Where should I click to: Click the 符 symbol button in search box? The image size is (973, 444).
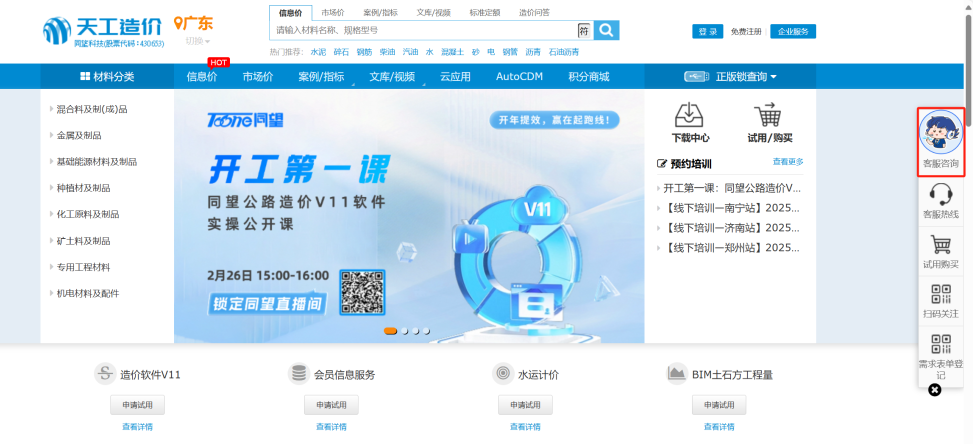point(584,30)
